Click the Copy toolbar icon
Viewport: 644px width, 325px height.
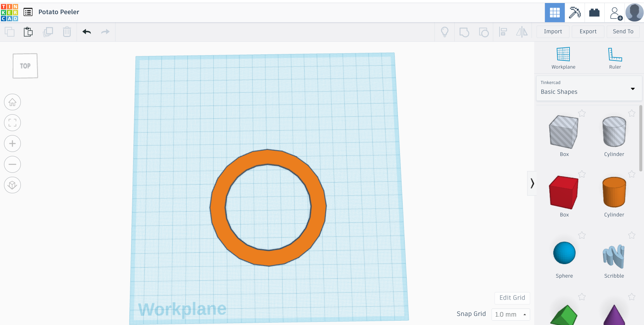coord(9,32)
